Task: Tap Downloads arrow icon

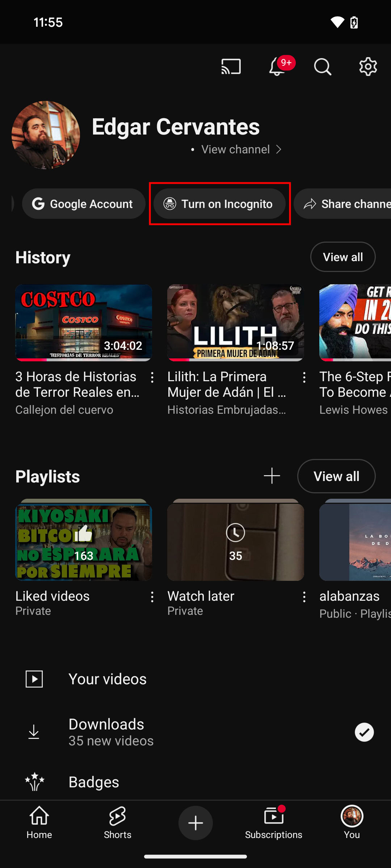Action: click(x=34, y=732)
